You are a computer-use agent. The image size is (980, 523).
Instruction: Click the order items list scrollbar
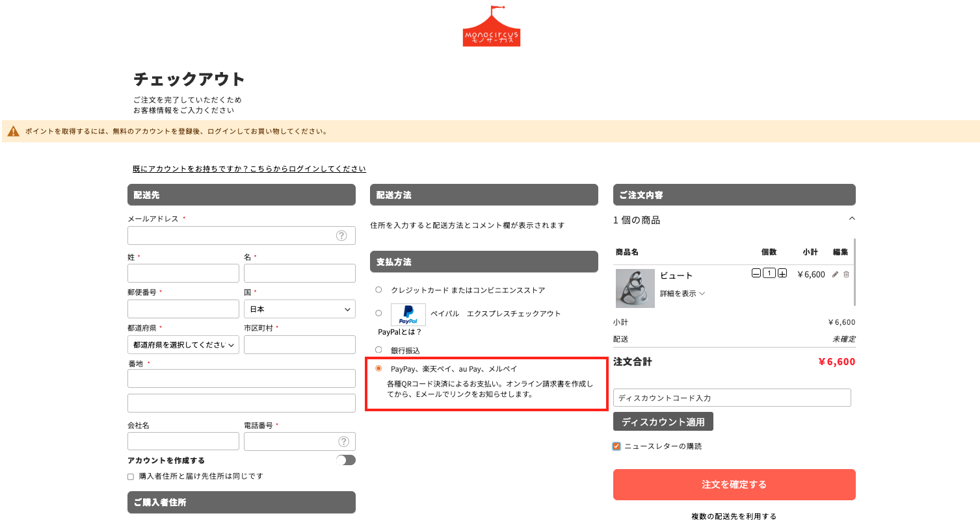pos(854,272)
